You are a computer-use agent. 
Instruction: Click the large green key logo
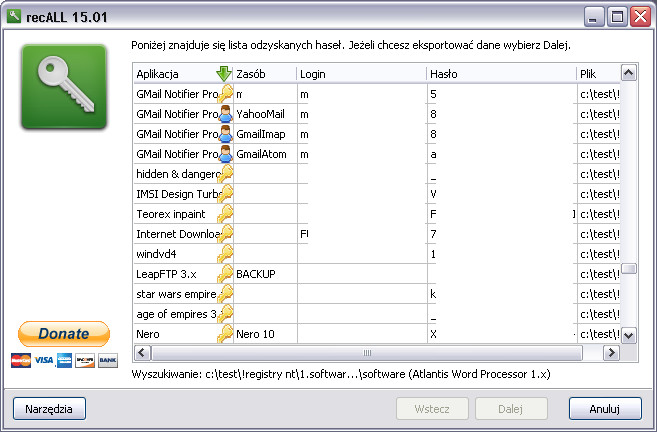coord(64,87)
